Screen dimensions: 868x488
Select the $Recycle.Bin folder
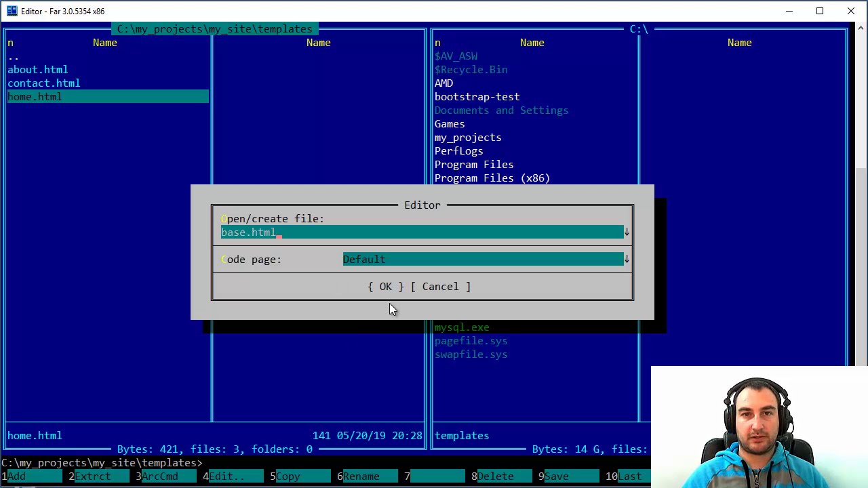471,70
